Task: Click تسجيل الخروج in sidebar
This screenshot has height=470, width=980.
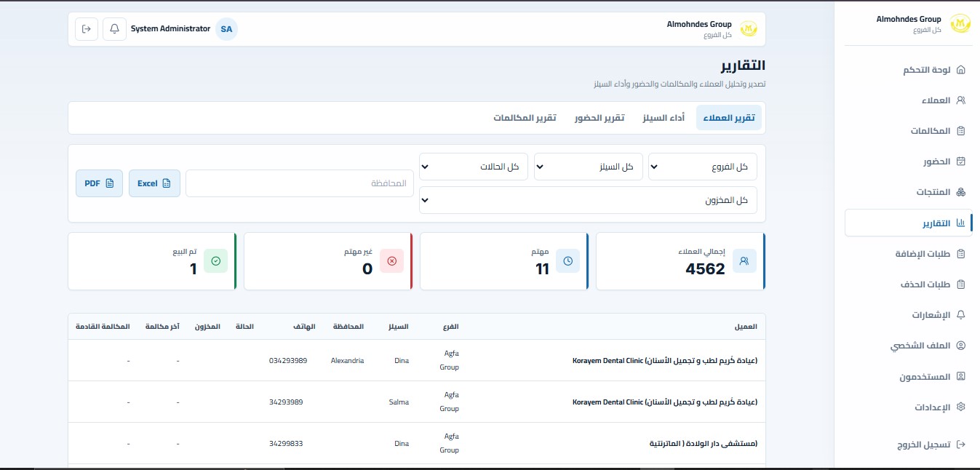Action: click(908, 444)
